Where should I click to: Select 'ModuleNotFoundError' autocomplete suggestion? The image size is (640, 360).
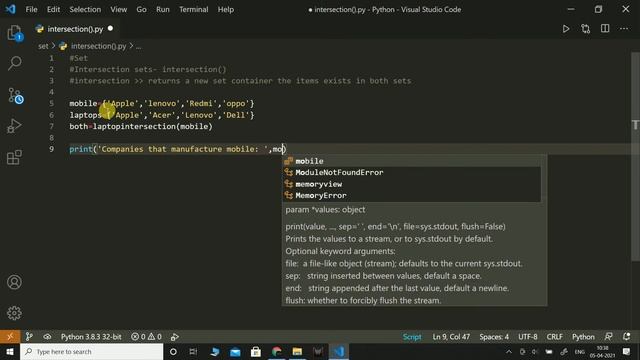coord(411,172)
